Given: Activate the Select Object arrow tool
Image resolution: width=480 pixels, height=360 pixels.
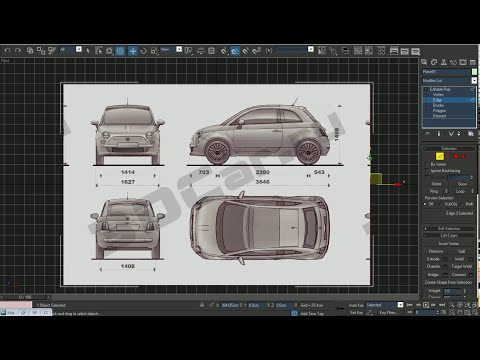Looking at the screenshot, I should (x=88, y=51).
